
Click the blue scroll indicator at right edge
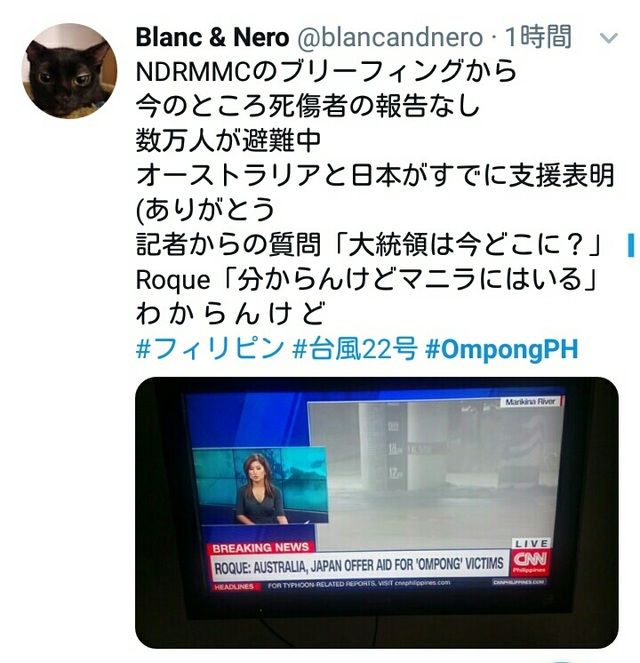[x=631, y=244]
